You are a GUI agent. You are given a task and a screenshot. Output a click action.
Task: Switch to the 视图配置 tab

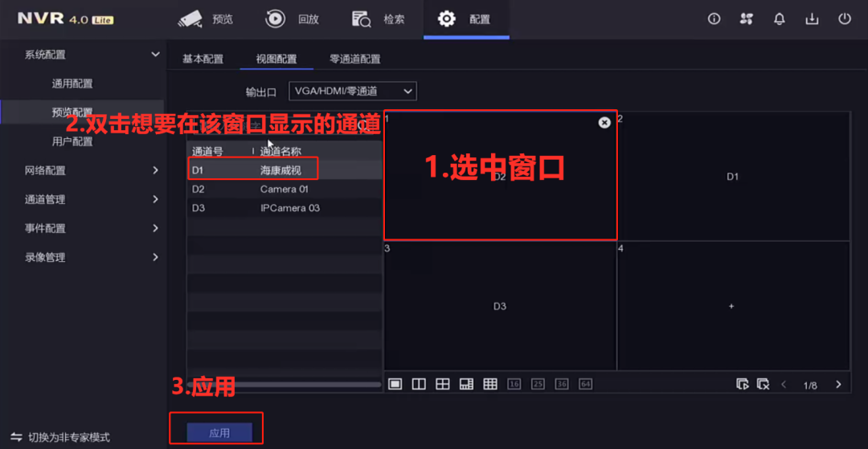276,59
